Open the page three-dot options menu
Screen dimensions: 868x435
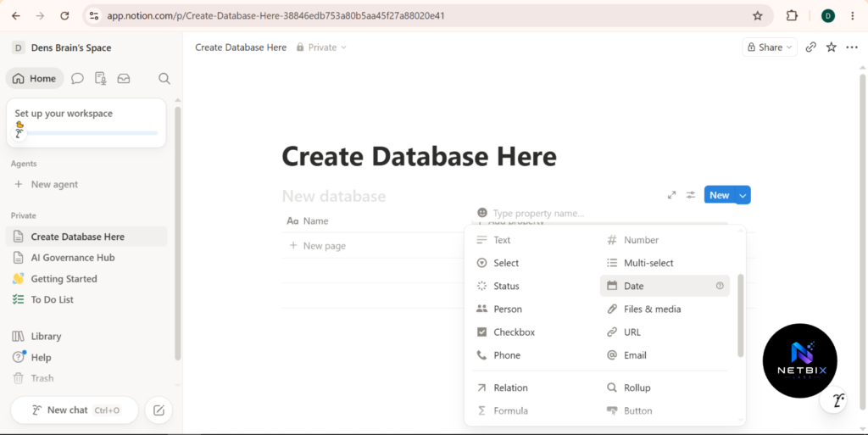point(852,47)
